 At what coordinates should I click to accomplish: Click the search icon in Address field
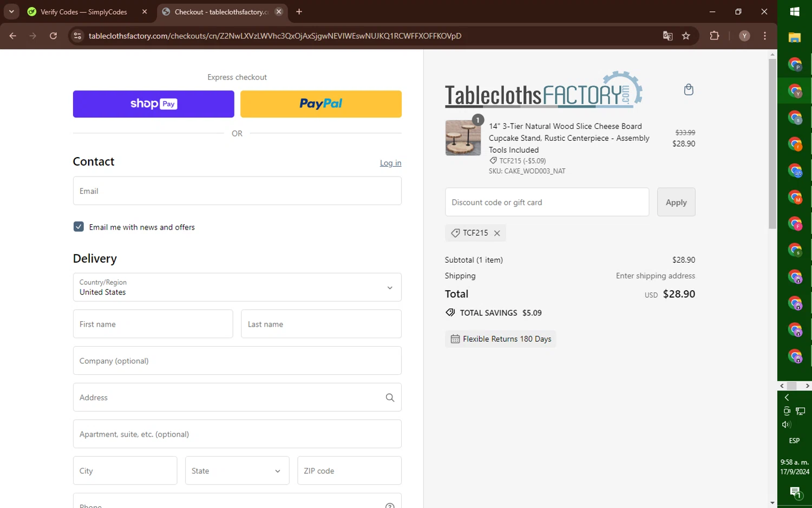tap(390, 398)
